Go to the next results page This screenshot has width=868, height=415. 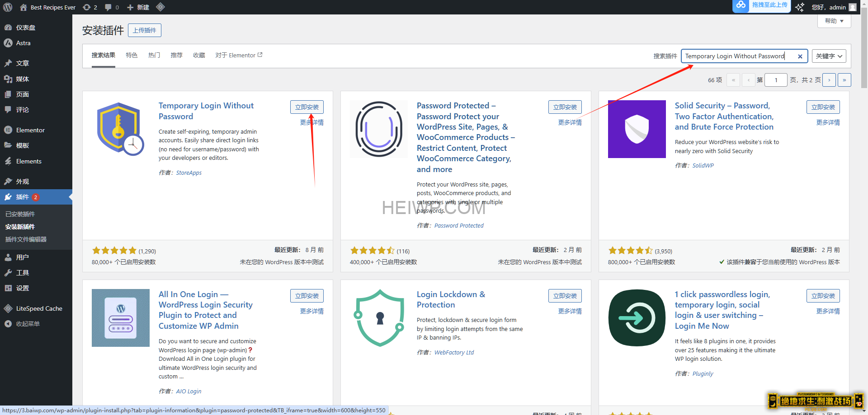(x=829, y=80)
